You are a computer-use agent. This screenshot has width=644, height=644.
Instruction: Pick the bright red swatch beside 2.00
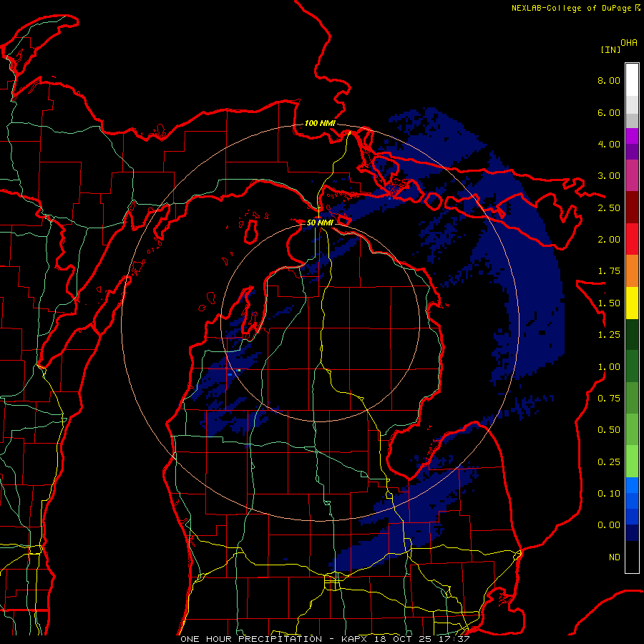pyautogui.click(x=632, y=239)
